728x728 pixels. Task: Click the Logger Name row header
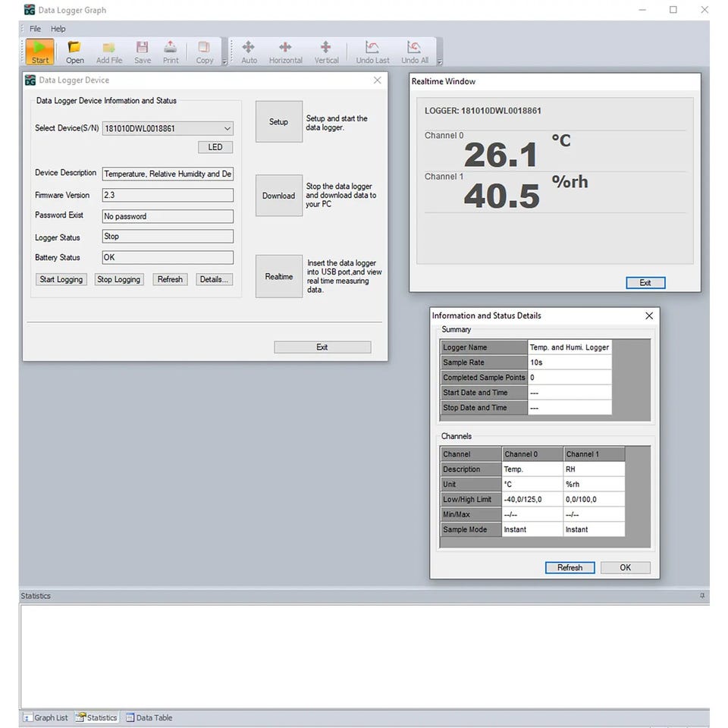point(484,347)
